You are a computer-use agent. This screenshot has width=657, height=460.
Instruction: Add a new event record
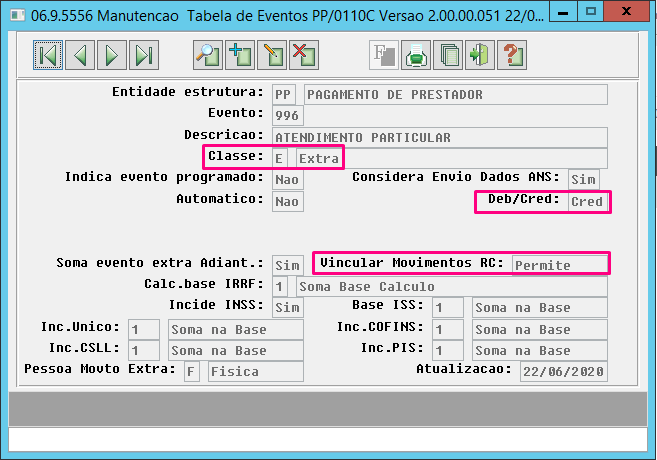click(x=240, y=55)
